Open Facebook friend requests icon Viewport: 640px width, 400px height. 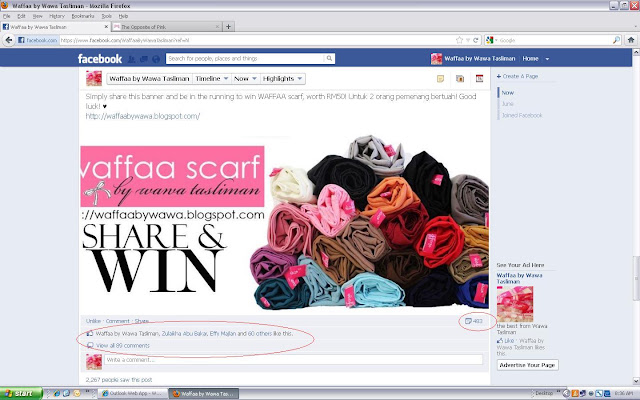131,59
